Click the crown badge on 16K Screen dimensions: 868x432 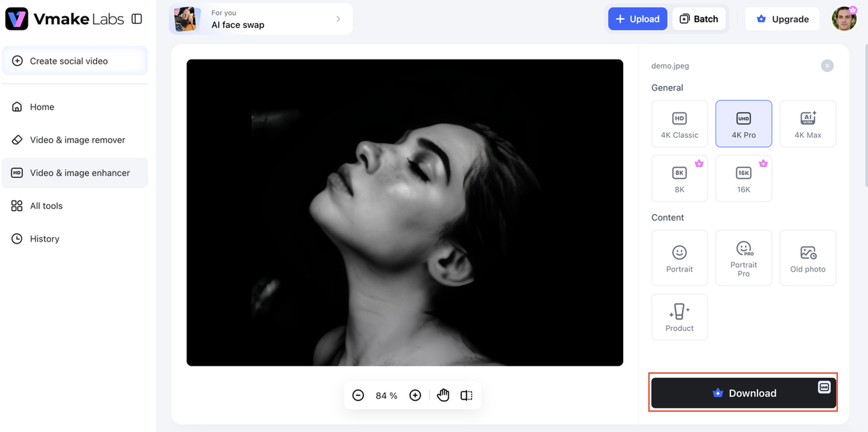click(x=763, y=163)
